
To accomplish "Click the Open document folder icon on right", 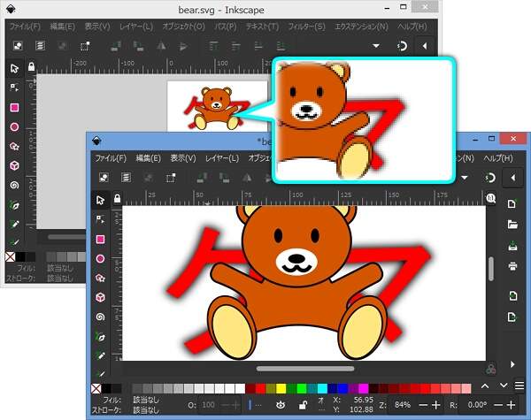I will pos(512,225).
